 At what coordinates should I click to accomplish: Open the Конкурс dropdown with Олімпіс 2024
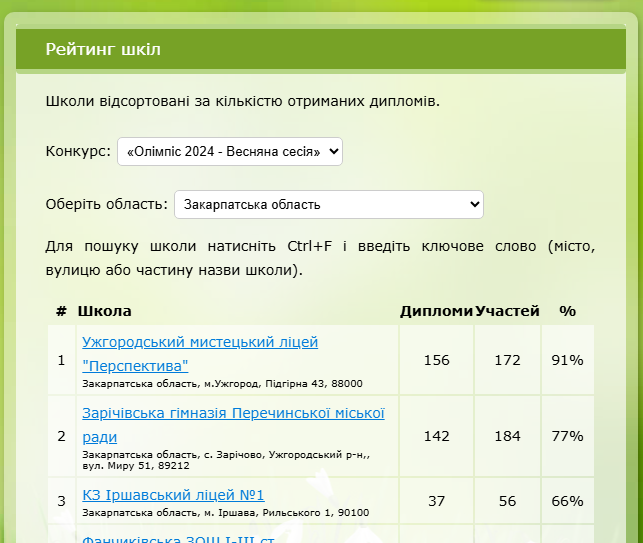point(229,152)
